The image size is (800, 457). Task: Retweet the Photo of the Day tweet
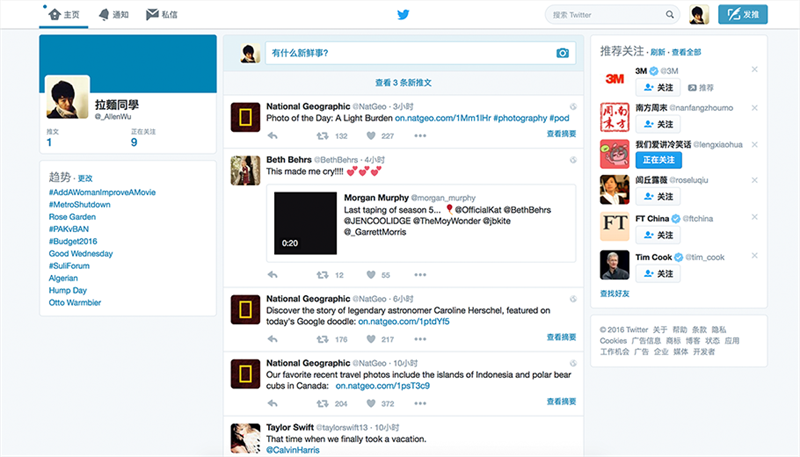tap(322, 136)
